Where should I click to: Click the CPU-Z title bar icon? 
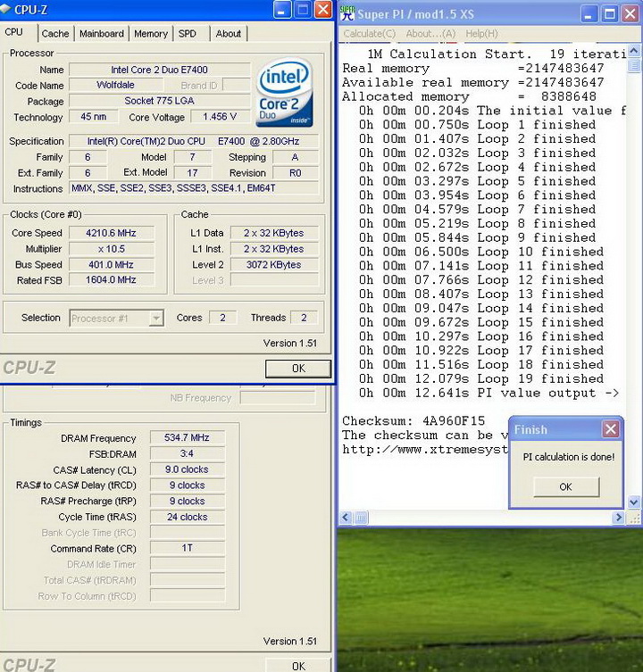point(5,11)
